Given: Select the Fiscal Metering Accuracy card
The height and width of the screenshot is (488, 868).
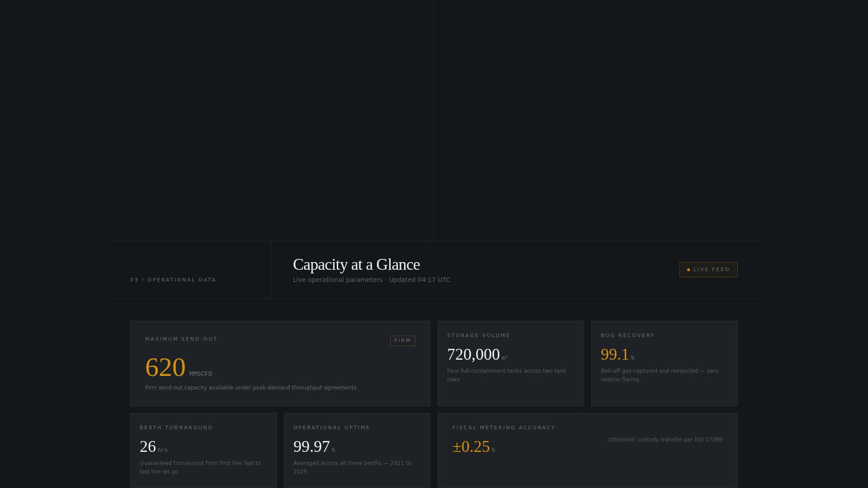Looking at the screenshot, I should (587, 450).
